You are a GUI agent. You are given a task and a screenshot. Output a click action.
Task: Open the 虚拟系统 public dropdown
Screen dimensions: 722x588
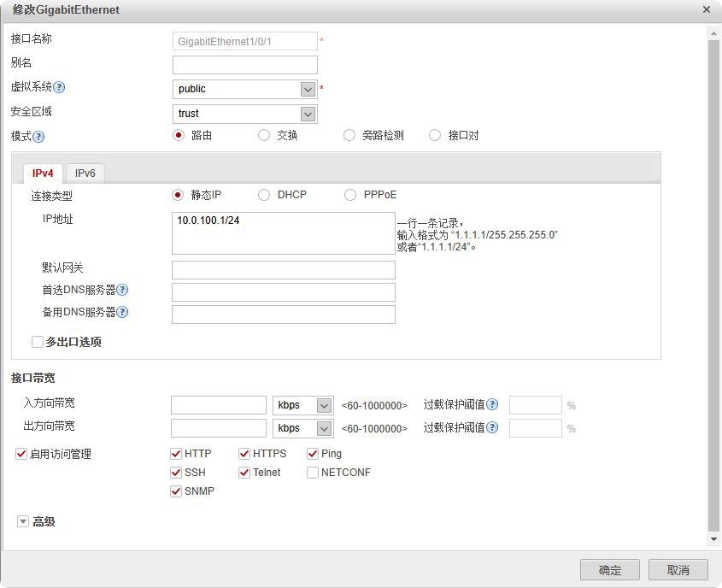click(x=308, y=89)
